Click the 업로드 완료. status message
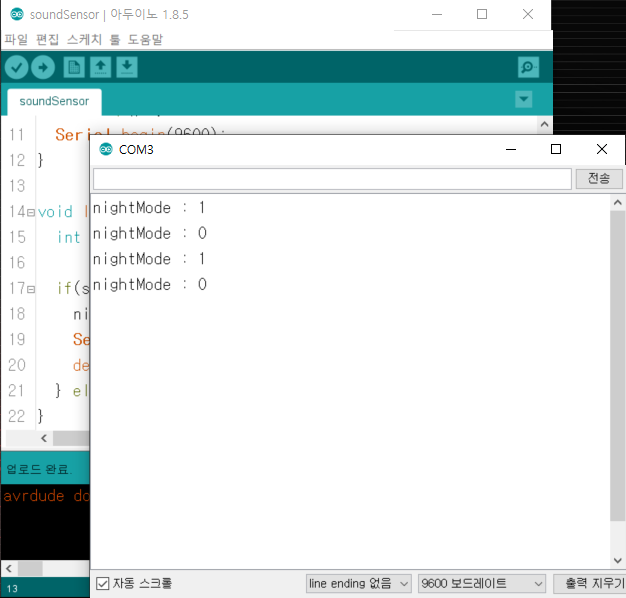 39,469
